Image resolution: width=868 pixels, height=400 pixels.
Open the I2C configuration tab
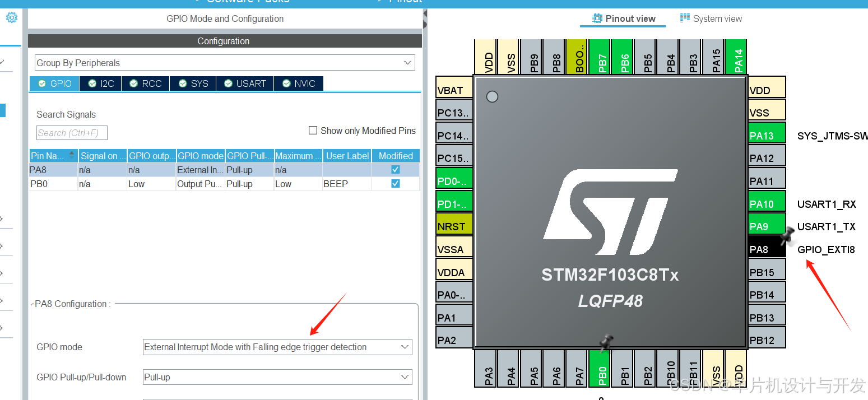coord(101,83)
